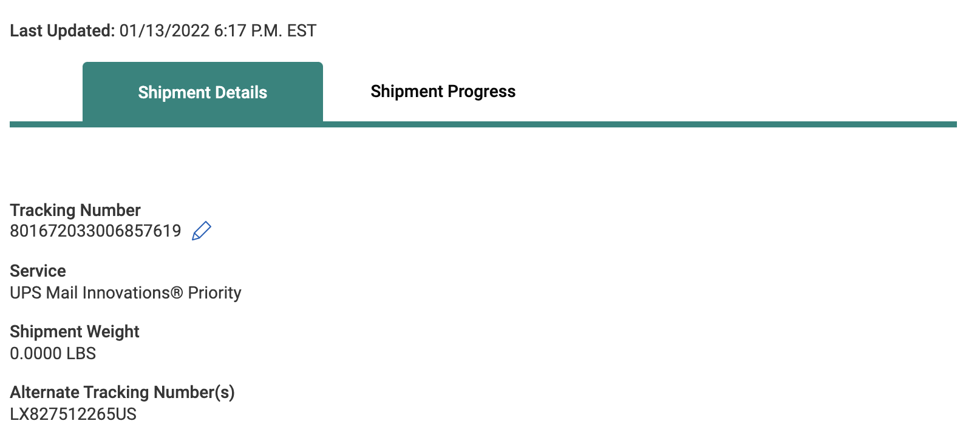Click the word Priority in service
This screenshot has width=980, height=432.
pyautogui.click(x=214, y=293)
